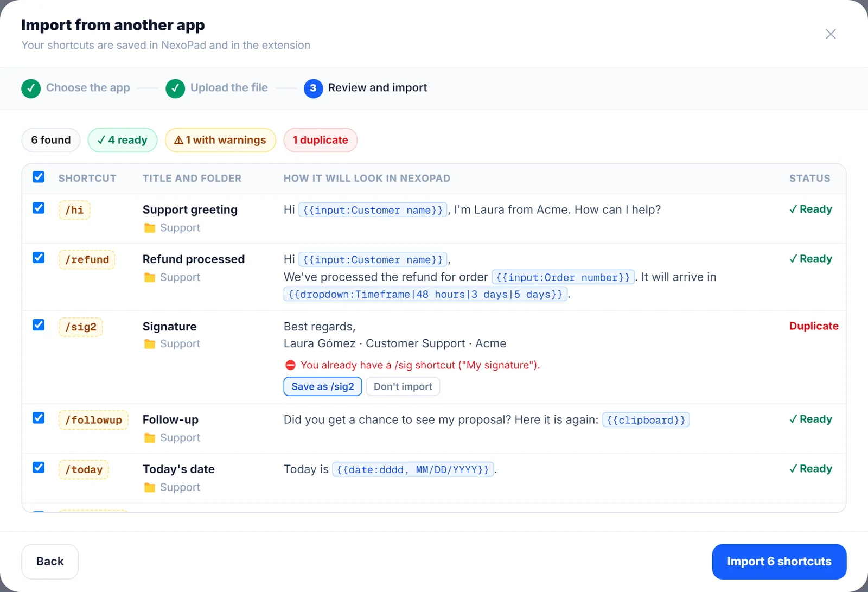Click the green check icon for Upload the file
This screenshot has width=868, height=592.
pyautogui.click(x=175, y=88)
